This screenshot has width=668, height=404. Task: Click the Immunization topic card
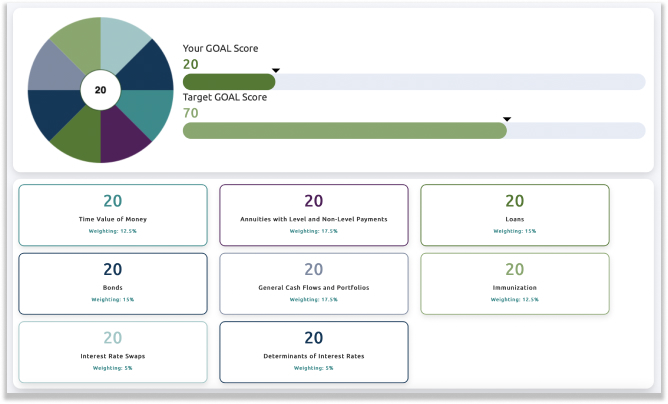click(x=514, y=283)
